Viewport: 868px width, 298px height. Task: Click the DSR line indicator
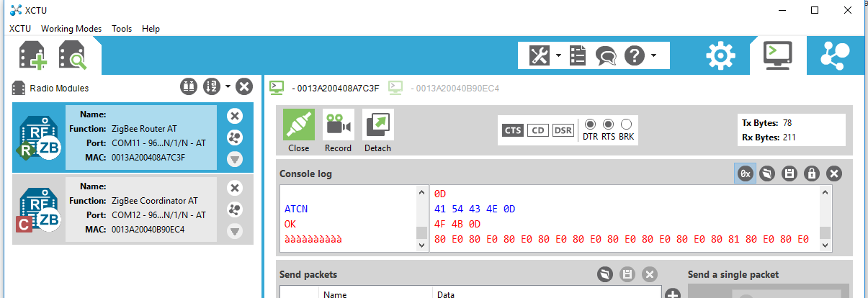click(x=563, y=130)
